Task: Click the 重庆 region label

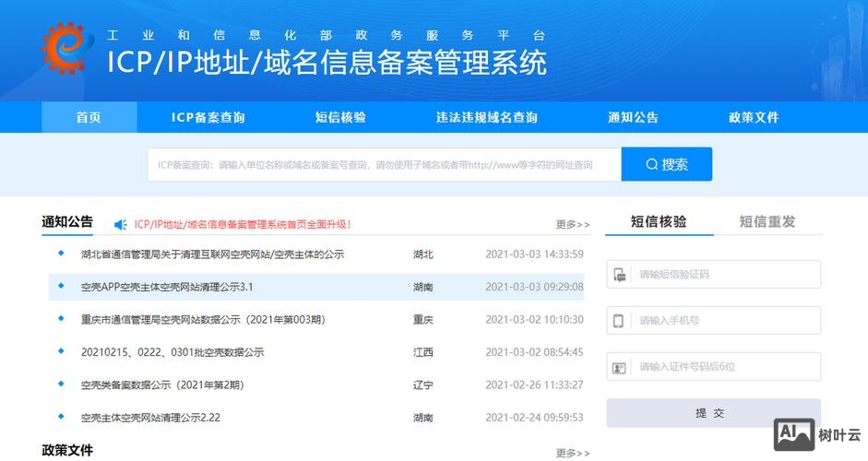Action: click(422, 319)
